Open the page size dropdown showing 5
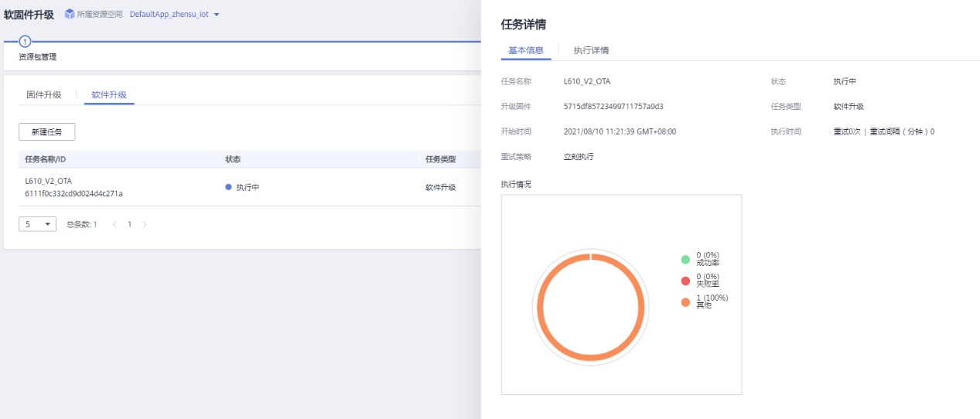This screenshot has height=419, width=980. [37, 224]
